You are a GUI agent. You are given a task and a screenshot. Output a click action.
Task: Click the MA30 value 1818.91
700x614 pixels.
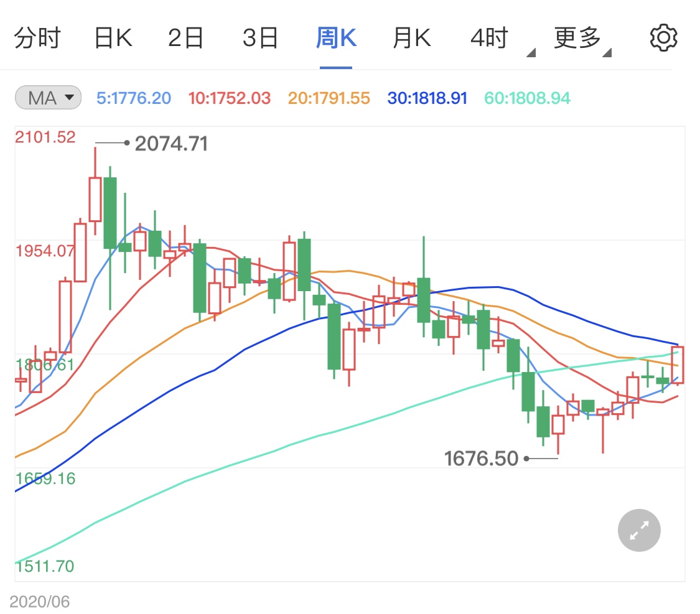click(x=427, y=98)
